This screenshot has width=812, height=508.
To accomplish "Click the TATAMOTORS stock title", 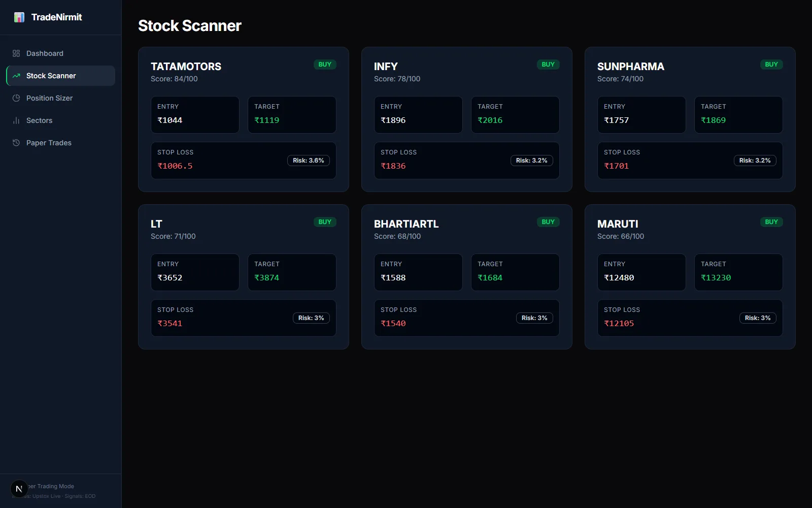I will pos(186,67).
